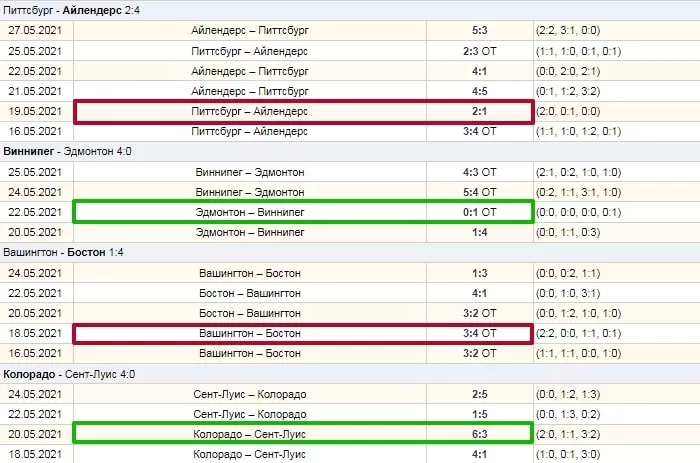
Task: Click Айлендерс – Питтсбург match scored 4:1
Action: (x=250, y=71)
